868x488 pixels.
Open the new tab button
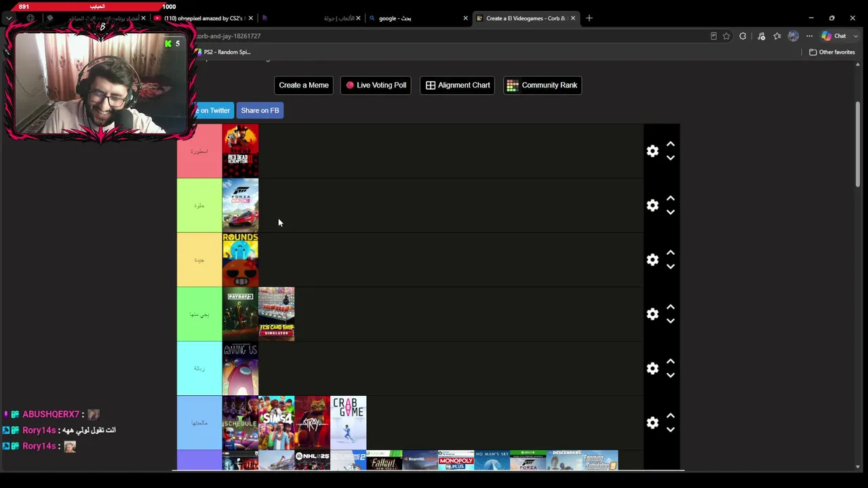point(589,18)
